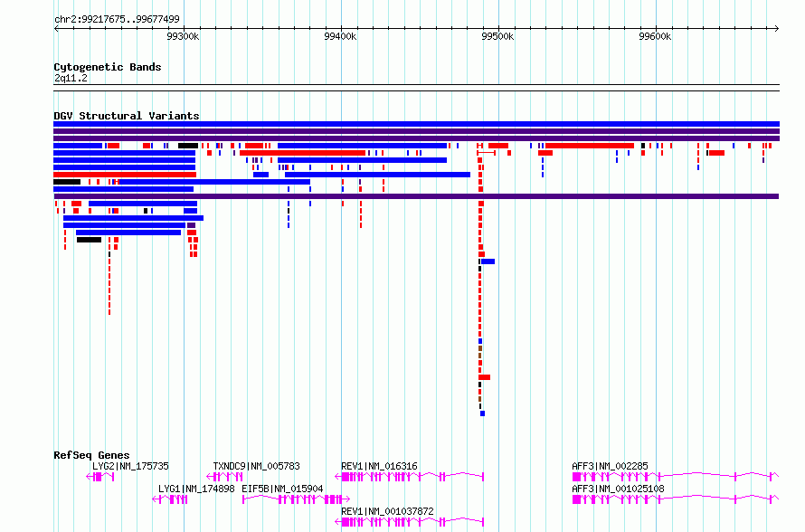Click the TXNDC9 gene model glyph
Screen dimensions: 805x532
(x=224, y=477)
